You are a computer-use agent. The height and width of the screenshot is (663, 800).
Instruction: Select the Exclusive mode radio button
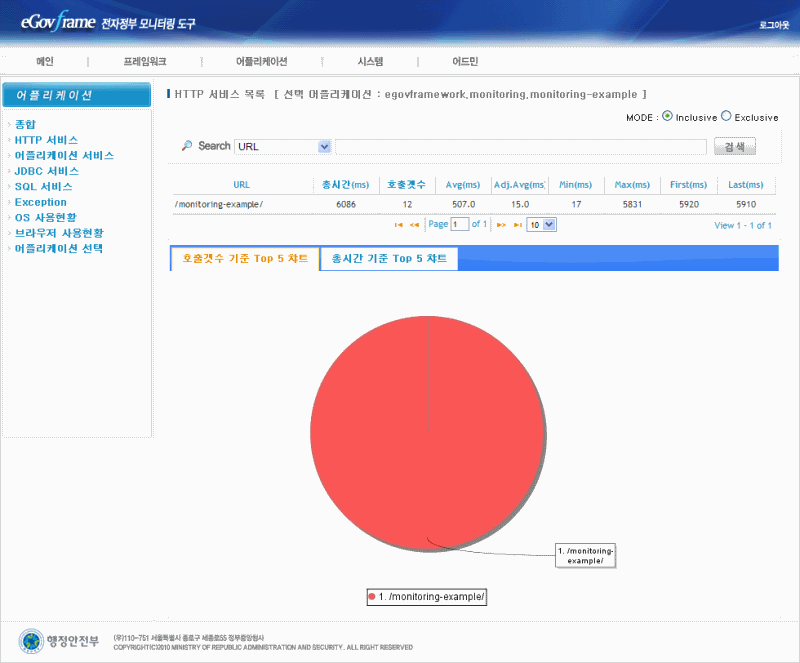[726, 116]
